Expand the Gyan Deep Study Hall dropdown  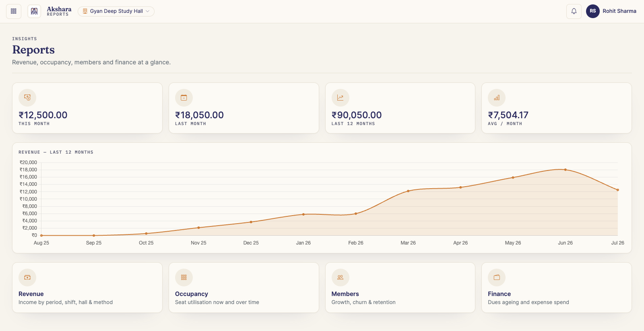coord(116,11)
